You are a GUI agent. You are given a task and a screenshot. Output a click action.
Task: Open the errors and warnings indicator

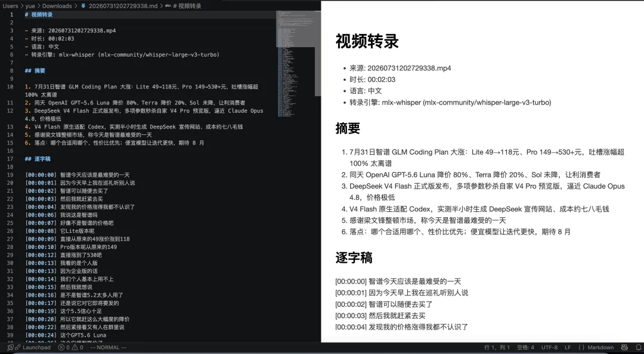pos(70,347)
